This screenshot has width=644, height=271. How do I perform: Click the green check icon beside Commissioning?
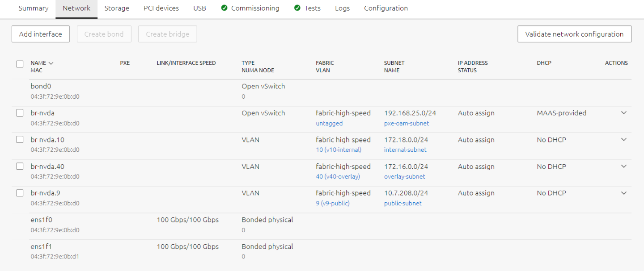[x=224, y=8]
